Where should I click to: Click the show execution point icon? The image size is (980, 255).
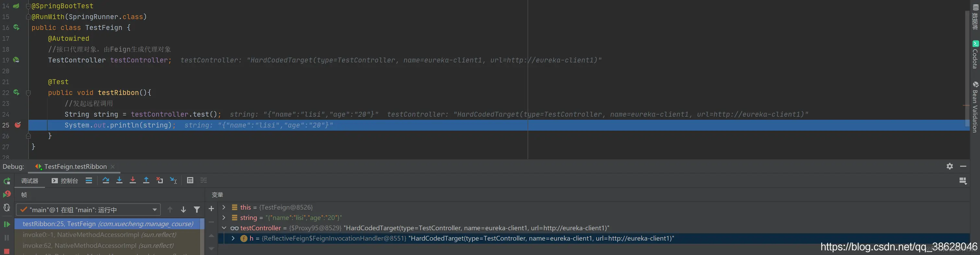coord(89,181)
